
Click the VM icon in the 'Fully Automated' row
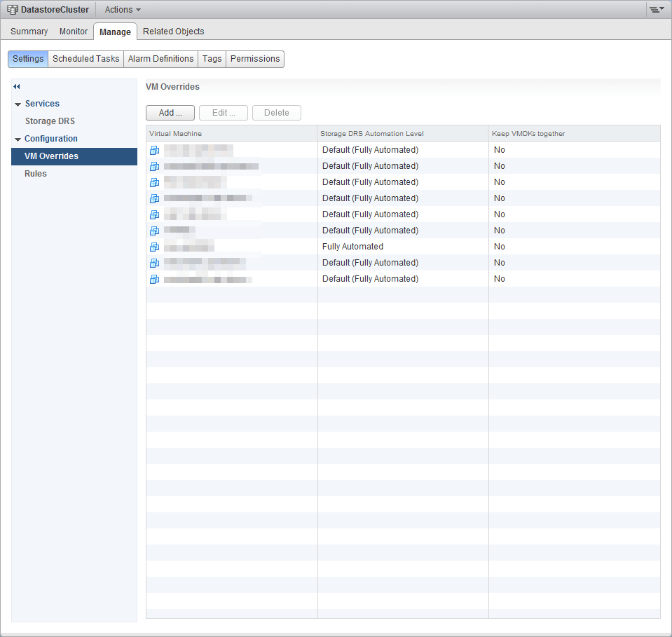pyautogui.click(x=154, y=247)
